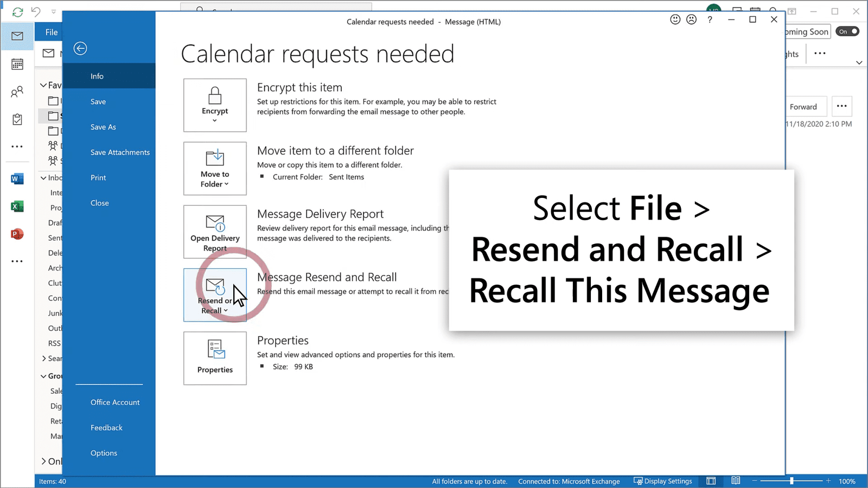Select the Info tab

coord(109,76)
